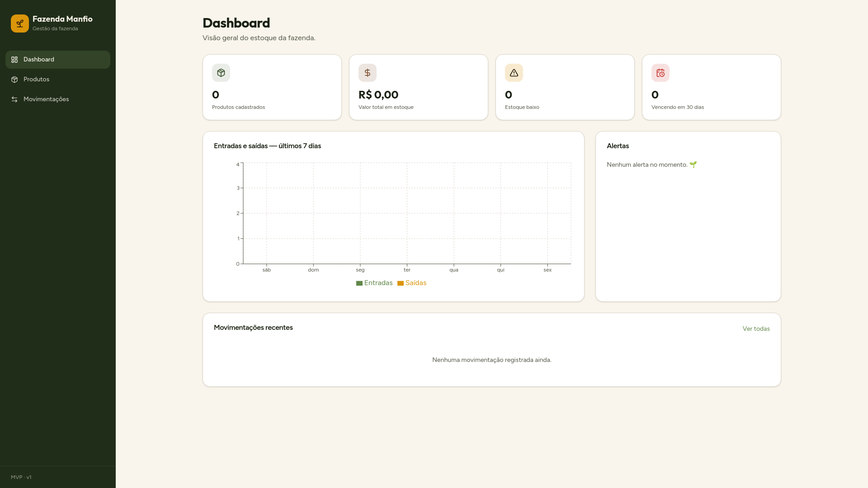Click the Produtos box icon in sidebar
The image size is (868, 488).
tap(14, 80)
